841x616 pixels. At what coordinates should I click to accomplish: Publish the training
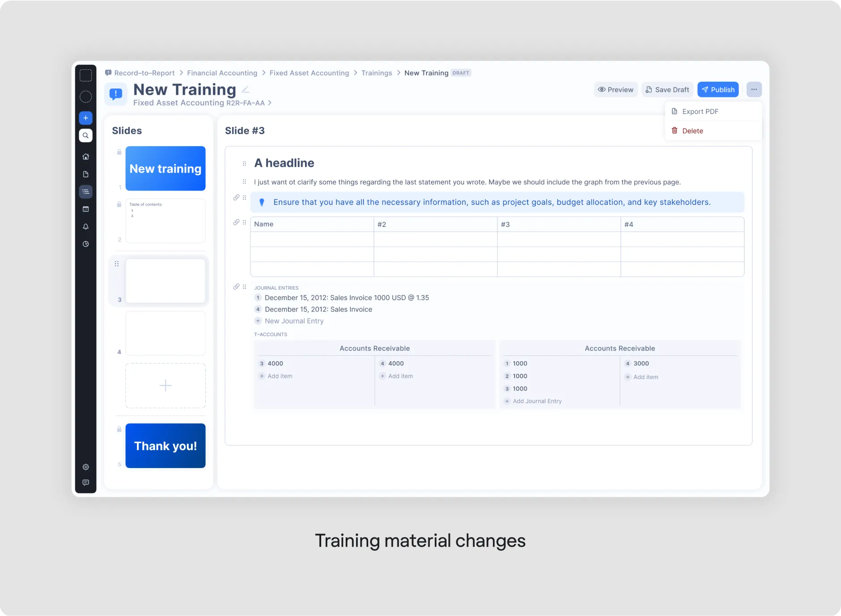point(718,89)
